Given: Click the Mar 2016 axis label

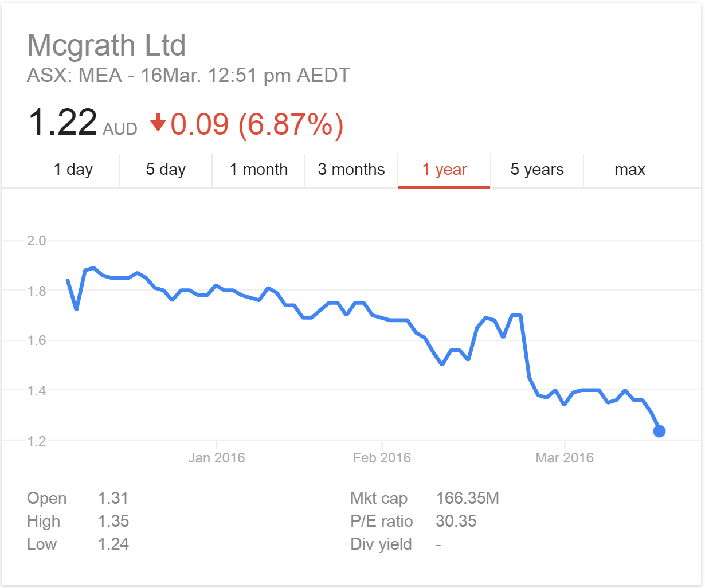Looking at the screenshot, I should (565, 458).
